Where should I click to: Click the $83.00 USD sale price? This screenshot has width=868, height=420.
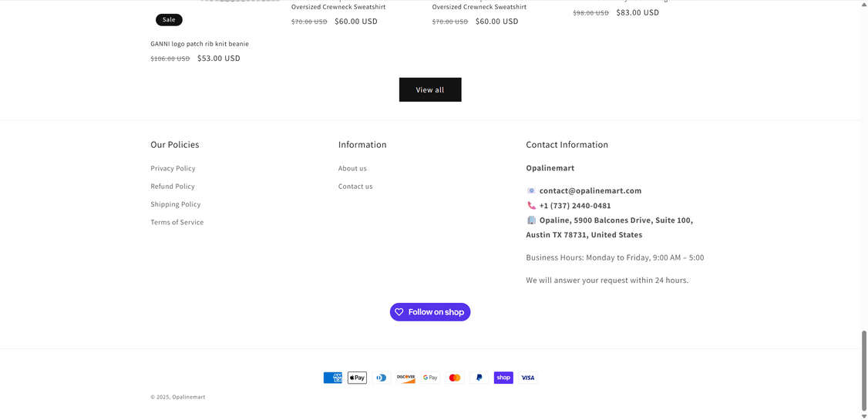(x=638, y=12)
